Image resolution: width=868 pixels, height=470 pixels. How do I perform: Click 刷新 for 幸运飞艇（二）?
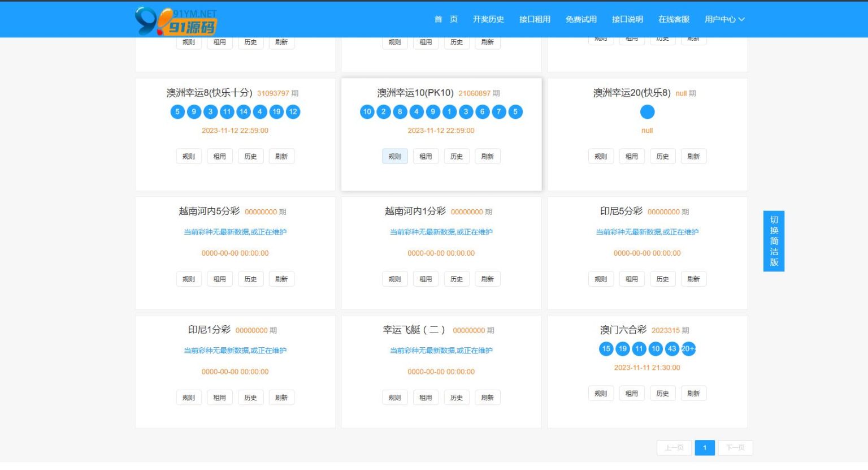click(488, 398)
